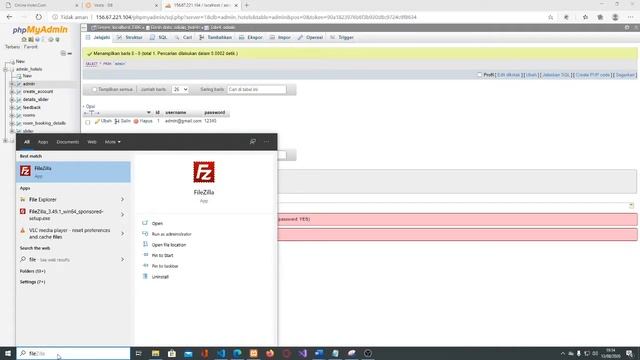Open phpMyAdmin Ekspor tab

tap(251, 37)
